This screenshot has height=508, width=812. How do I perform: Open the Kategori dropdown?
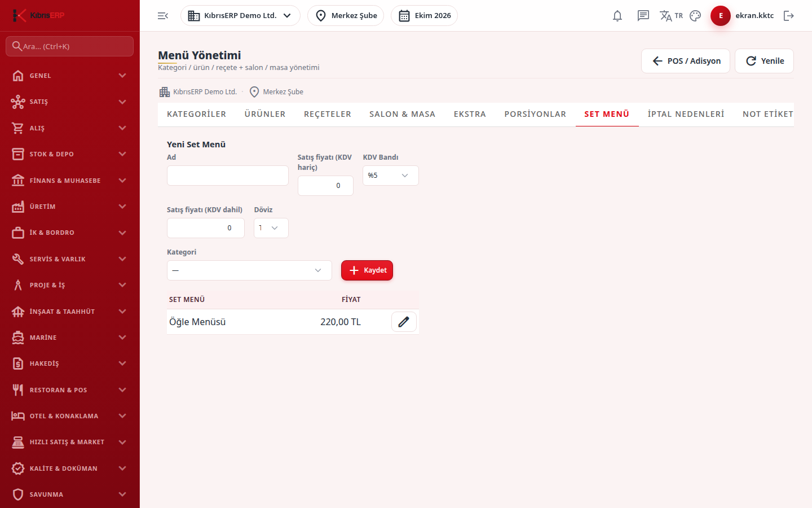click(249, 270)
